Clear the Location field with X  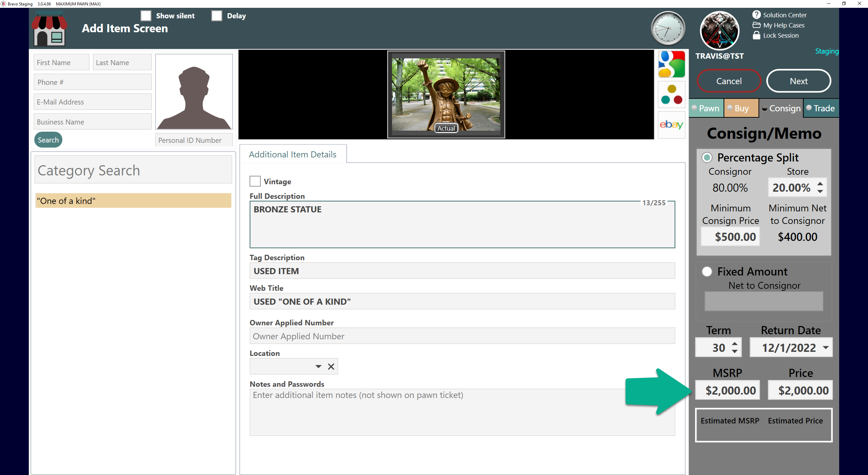[331, 366]
